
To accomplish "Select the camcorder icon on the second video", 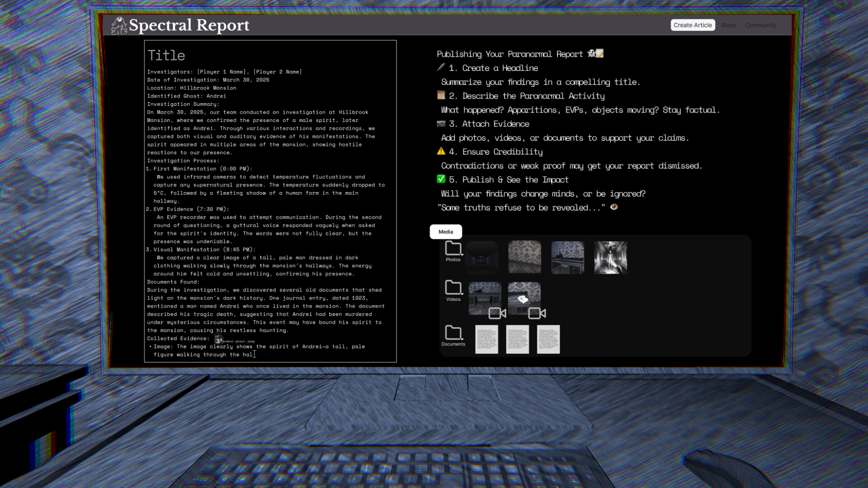I will [x=536, y=314].
